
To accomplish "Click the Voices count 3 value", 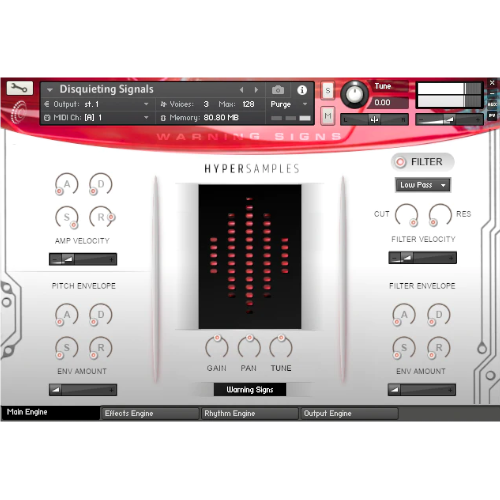I will pos(206,104).
